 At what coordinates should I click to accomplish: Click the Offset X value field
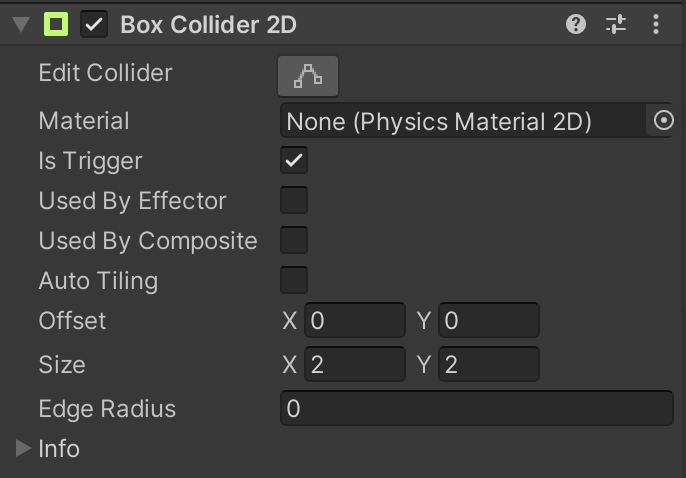(355, 321)
